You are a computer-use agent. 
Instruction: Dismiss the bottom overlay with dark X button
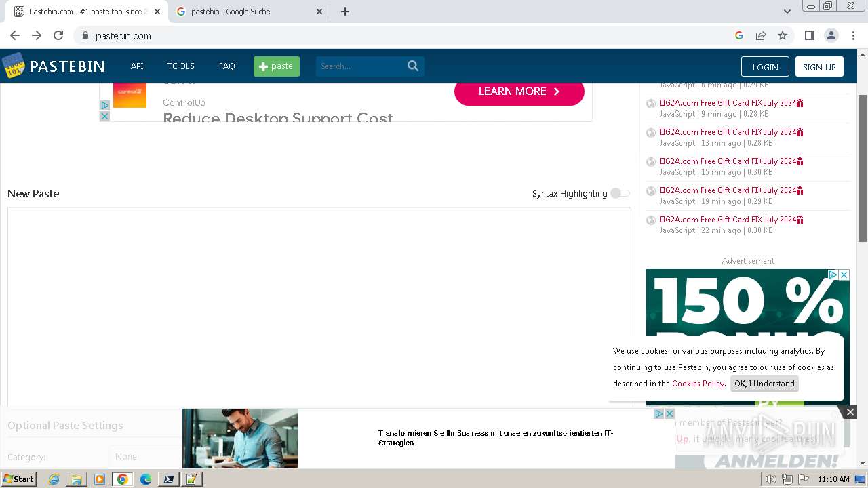pos(850,411)
